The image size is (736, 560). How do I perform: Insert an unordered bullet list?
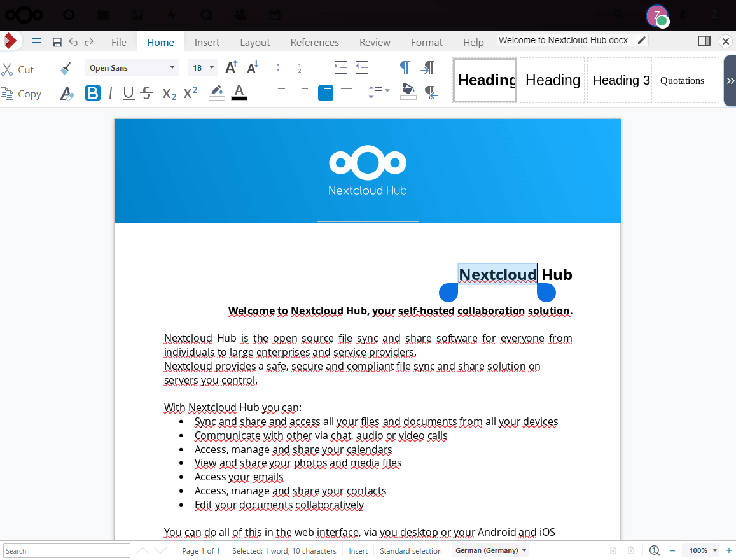pyautogui.click(x=284, y=69)
